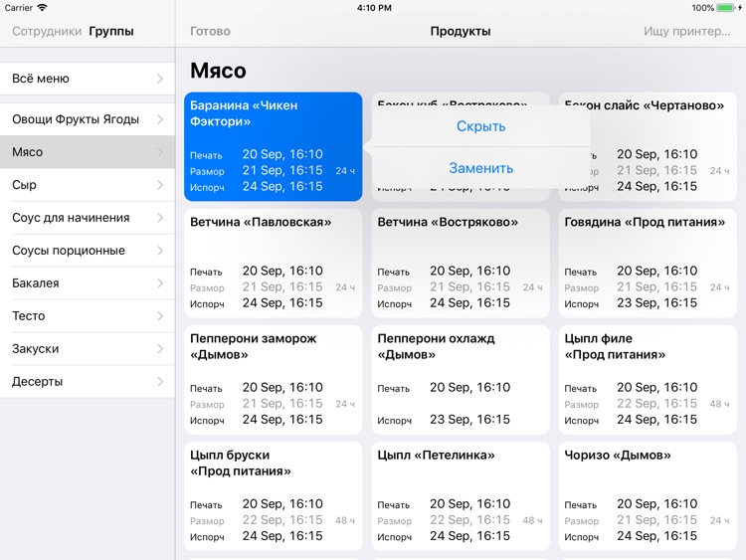Tap 48 ч label on Цыпл филе card

(720, 404)
